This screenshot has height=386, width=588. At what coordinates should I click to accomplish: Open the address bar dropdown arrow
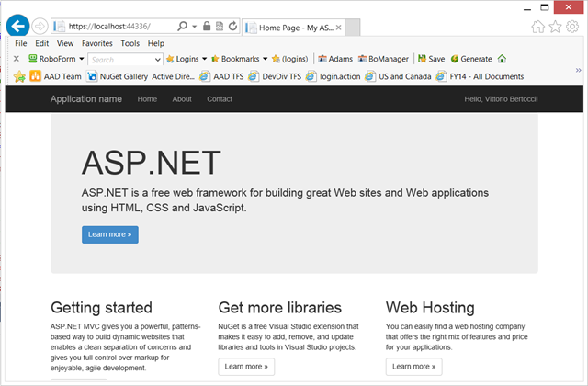pyautogui.click(x=195, y=27)
